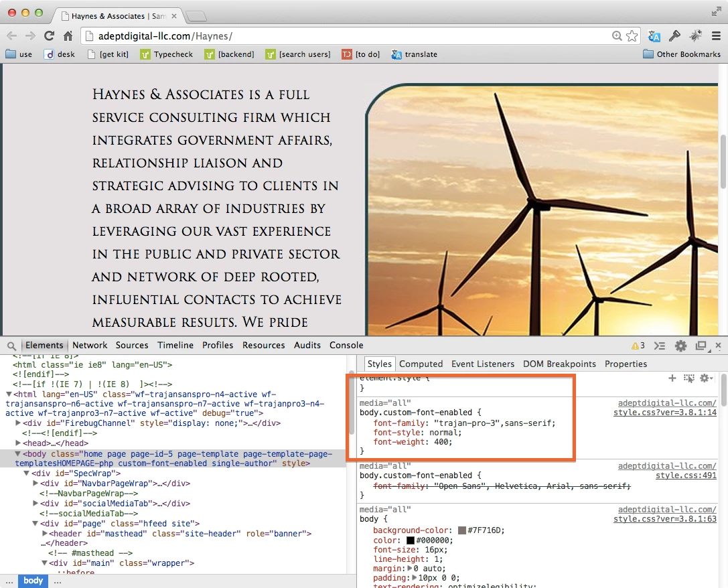Viewport: 728px width, 588px height.
Task: Open DevTools settings gear
Action: (x=680, y=346)
